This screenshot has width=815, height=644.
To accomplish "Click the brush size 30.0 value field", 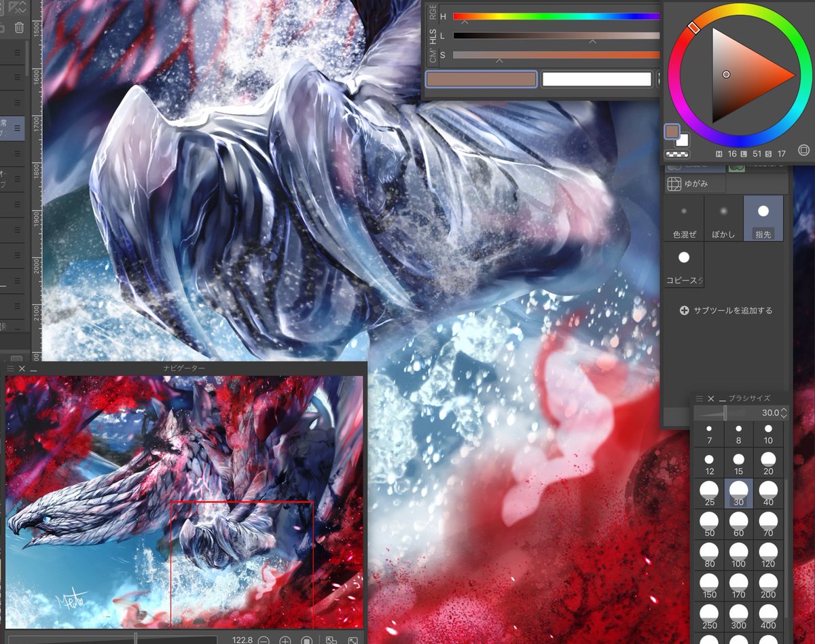I will tap(769, 412).
